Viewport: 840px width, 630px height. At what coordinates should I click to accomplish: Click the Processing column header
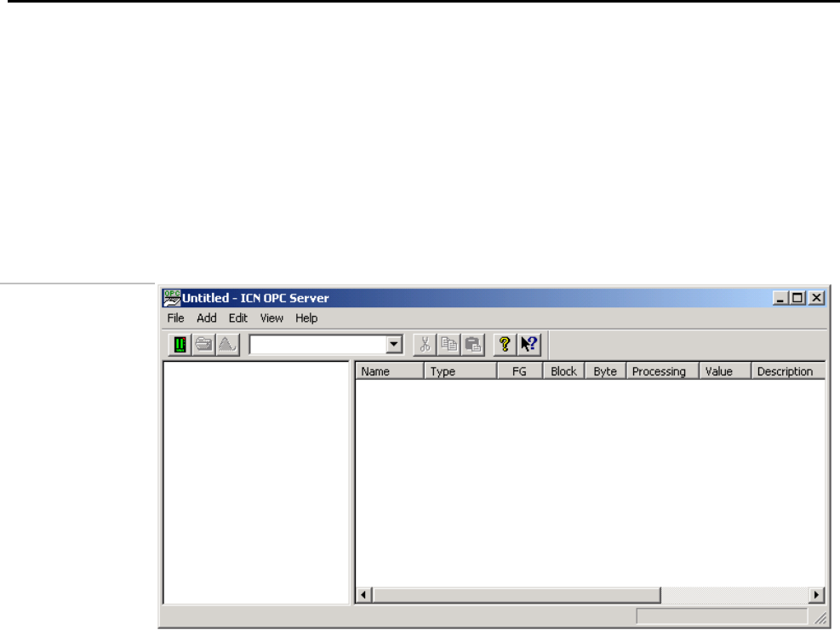663,371
